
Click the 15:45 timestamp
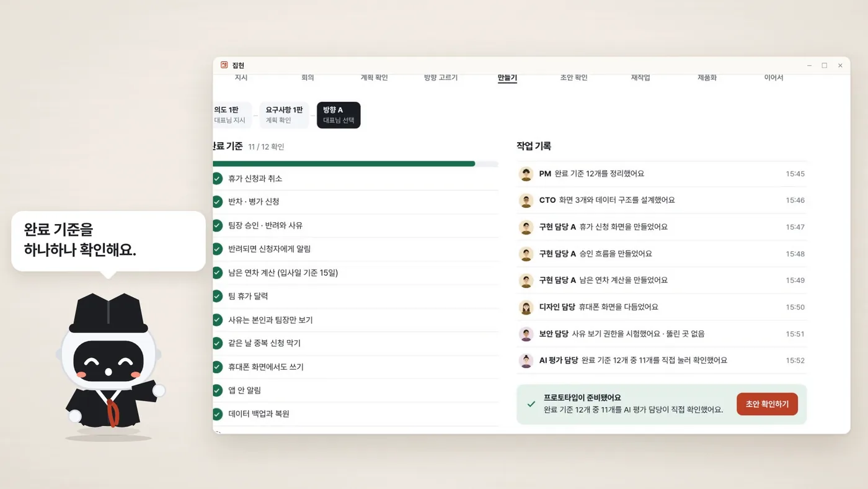click(795, 174)
